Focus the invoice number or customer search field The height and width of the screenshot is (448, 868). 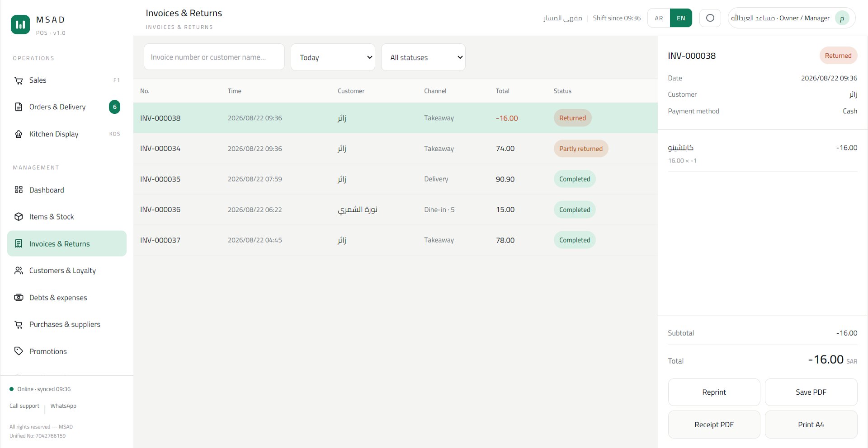point(214,57)
